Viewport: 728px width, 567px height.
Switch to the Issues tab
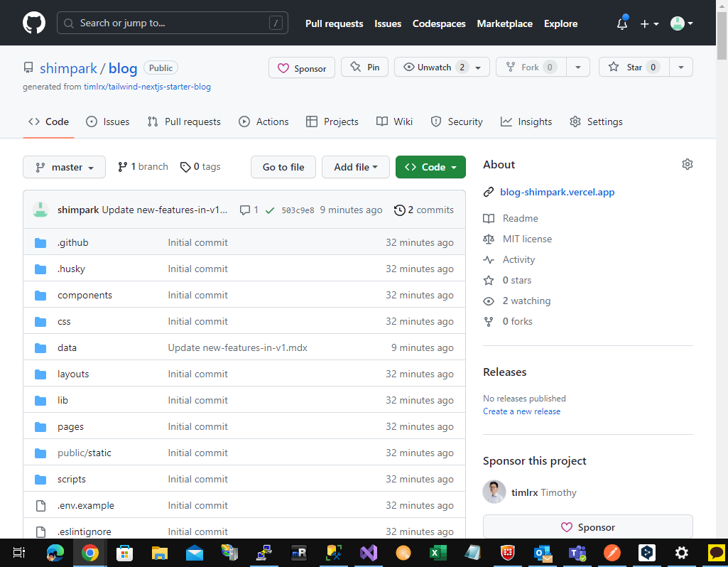(108, 121)
